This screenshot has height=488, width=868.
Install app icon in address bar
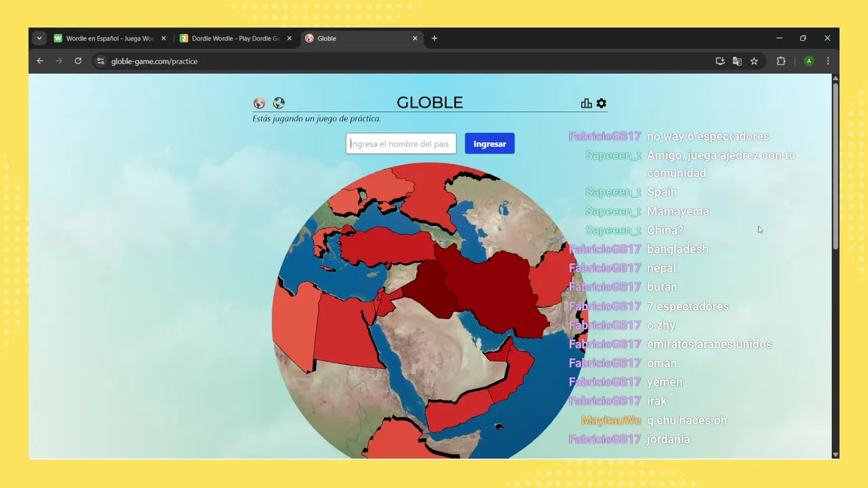[720, 61]
